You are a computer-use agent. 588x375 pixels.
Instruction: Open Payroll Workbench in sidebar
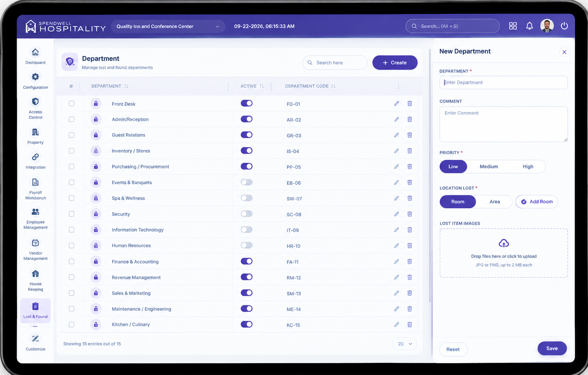pos(35,189)
